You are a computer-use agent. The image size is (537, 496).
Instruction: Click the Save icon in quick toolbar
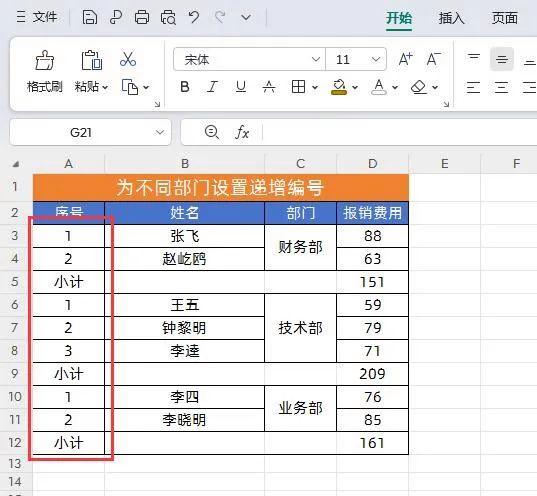click(x=90, y=17)
